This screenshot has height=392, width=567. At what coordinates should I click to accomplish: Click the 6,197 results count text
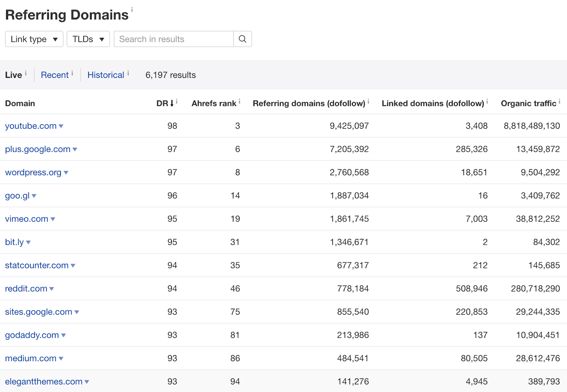[x=170, y=75]
